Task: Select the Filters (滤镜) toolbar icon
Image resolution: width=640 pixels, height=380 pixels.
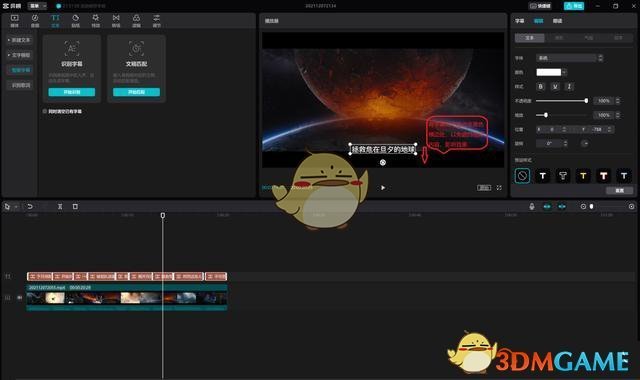Action: [x=136, y=20]
